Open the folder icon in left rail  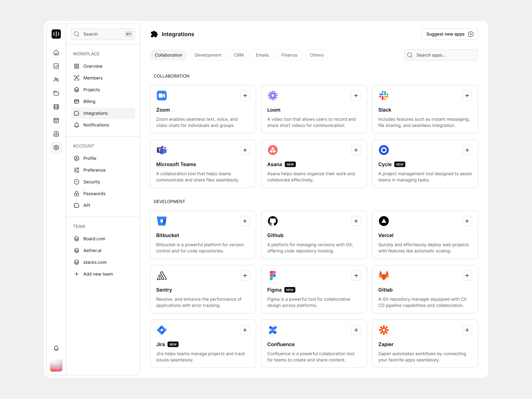pyautogui.click(x=56, y=93)
